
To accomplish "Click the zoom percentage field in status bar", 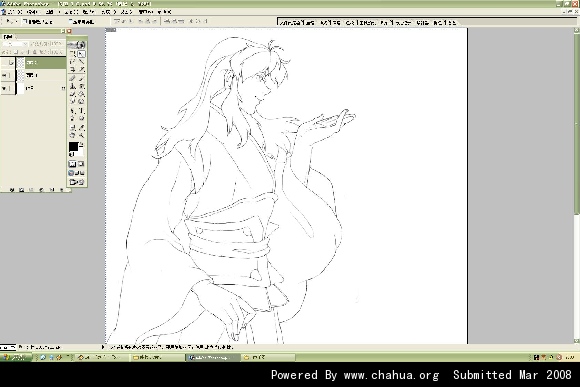I will (8, 347).
